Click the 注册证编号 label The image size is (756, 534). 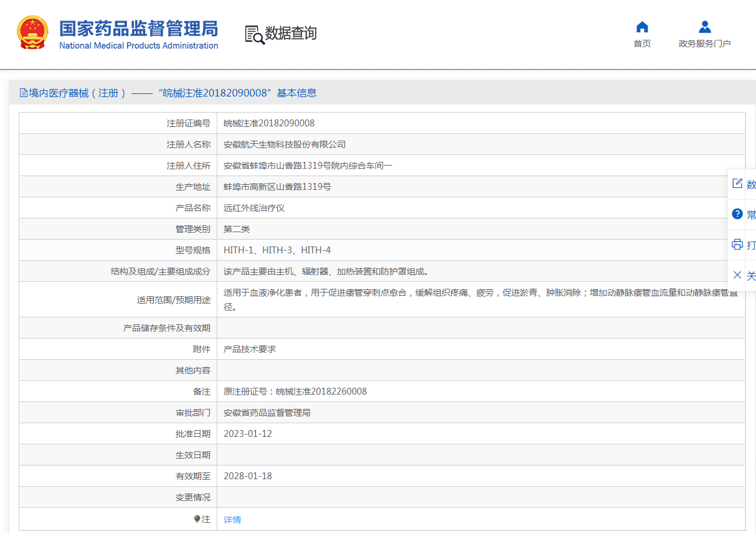pos(189,123)
